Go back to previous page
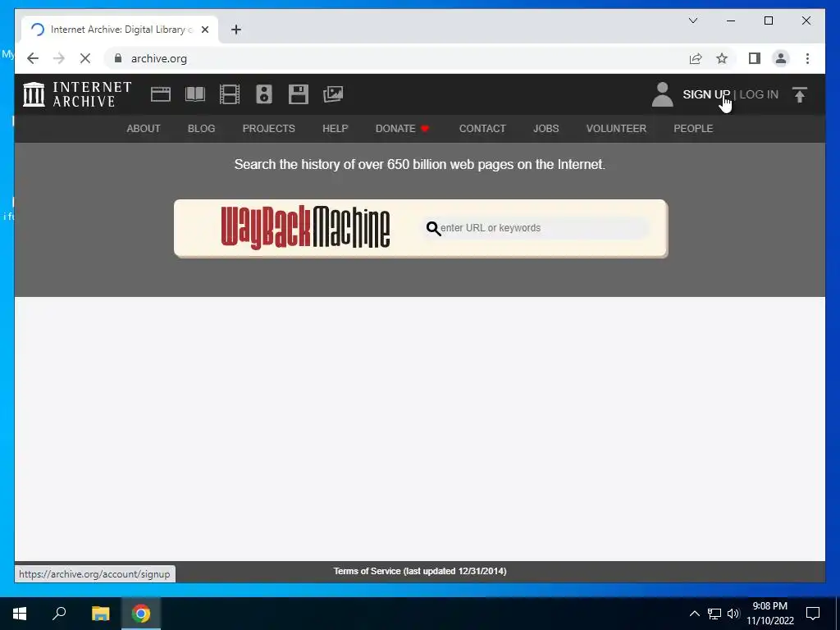 click(33, 58)
